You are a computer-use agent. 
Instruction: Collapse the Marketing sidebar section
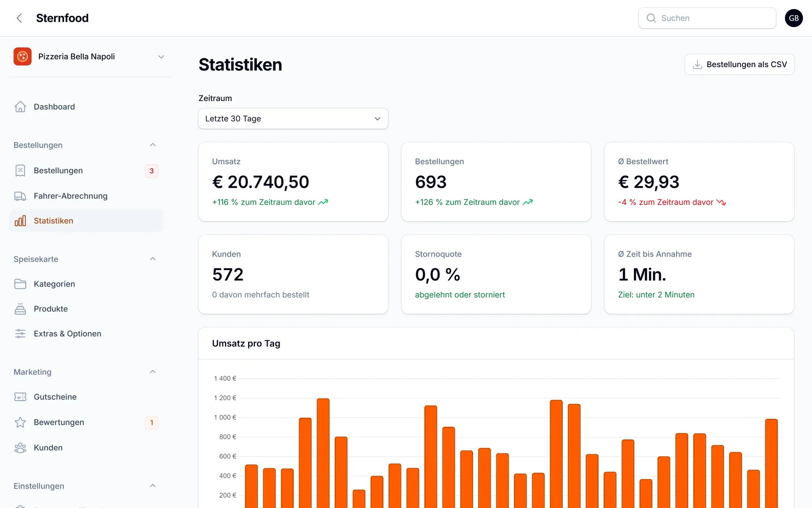point(152,372)
